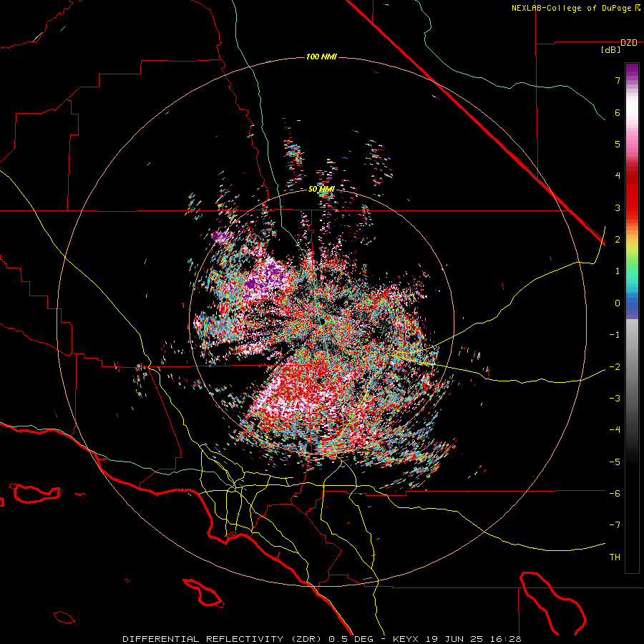Click the 7 value on the color scale

(618, 80)
